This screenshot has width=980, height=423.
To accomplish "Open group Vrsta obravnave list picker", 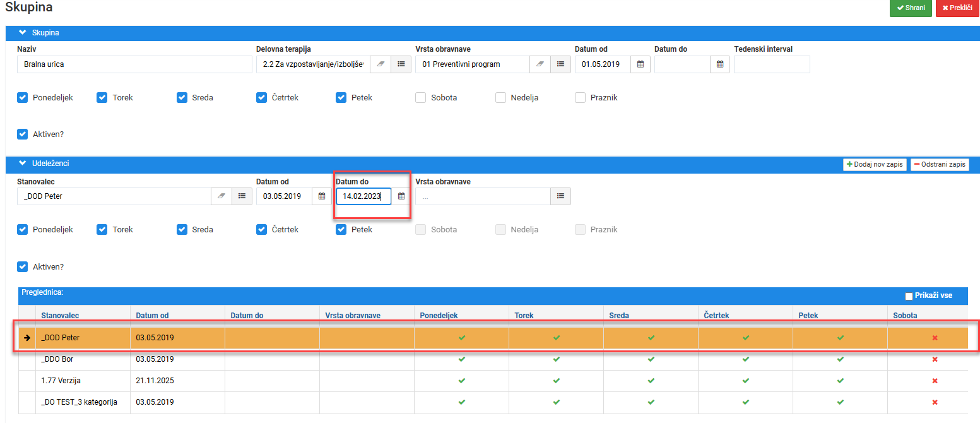I will click(x=560, y=64).
